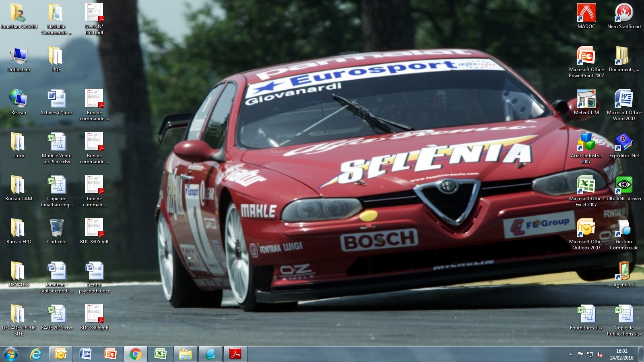This screenshot has height=362, width=644.
Task: Open the Documents_... shortcut folder
Action: 624,60
